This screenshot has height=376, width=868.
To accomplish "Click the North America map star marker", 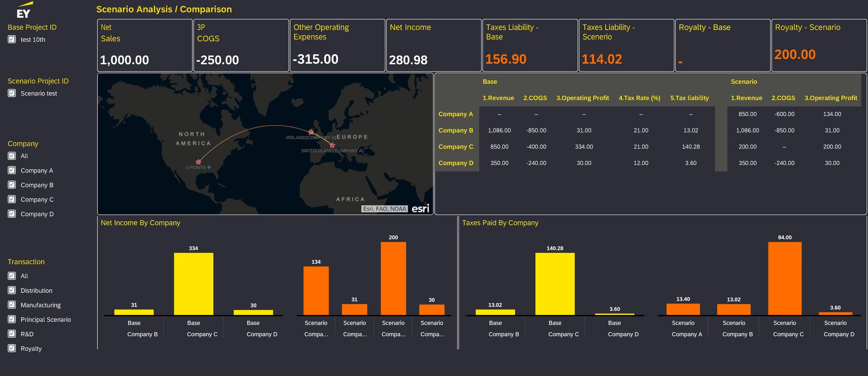I will point(198,162).
